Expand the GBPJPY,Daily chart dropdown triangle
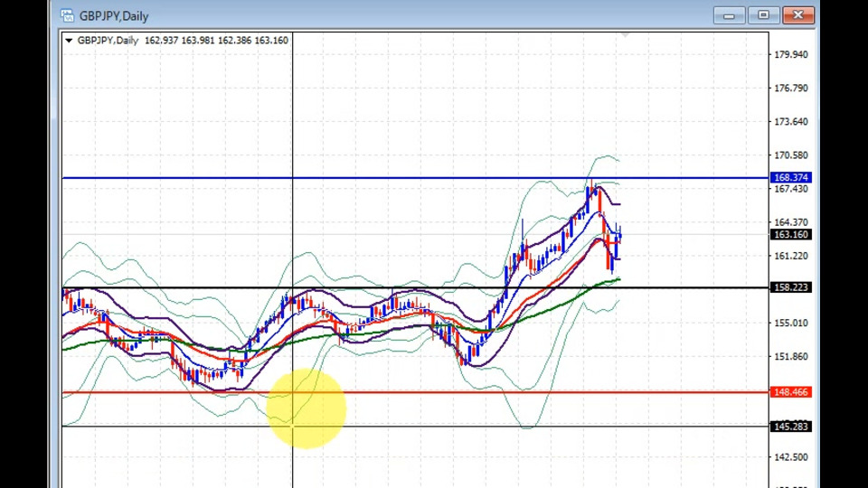 click(69, 41)
